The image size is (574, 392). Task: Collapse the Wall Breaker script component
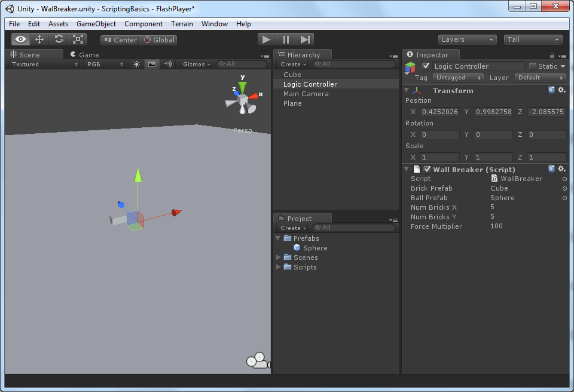(x=407, y=169)
